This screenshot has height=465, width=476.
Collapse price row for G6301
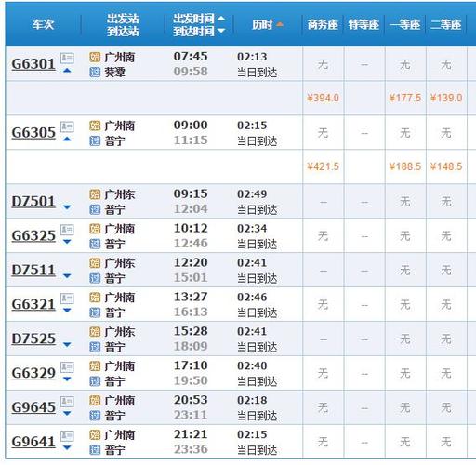pyautogui.click(x=67, y=71)
